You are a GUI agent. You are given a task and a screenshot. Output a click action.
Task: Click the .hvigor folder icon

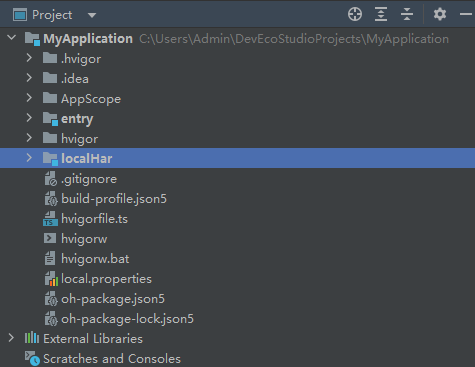[50, 58]
